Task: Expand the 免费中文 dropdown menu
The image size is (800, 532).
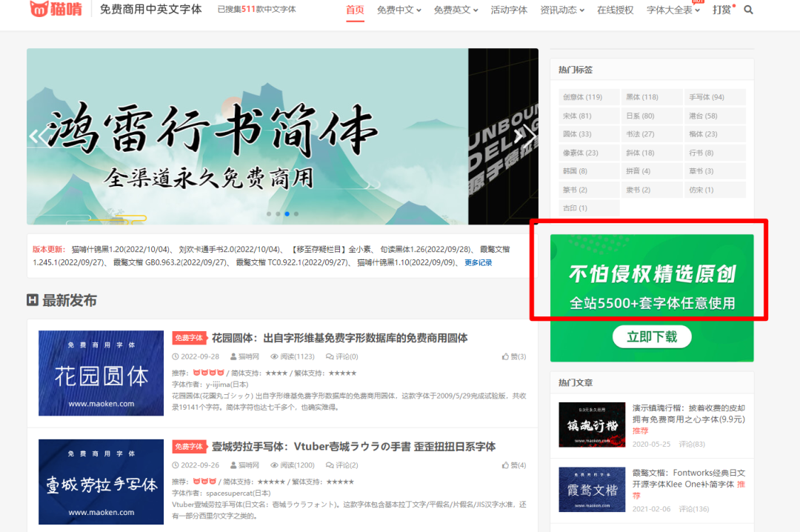Action: coord(396,10)
